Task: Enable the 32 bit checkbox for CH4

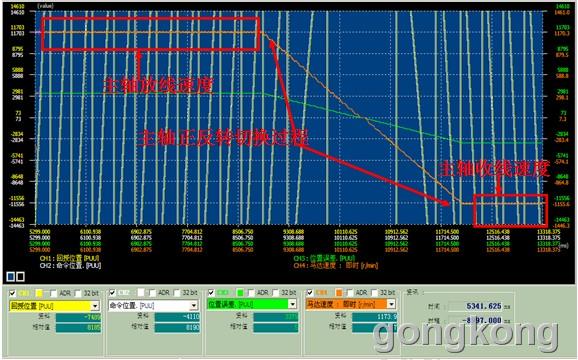Action: (375, 293)
